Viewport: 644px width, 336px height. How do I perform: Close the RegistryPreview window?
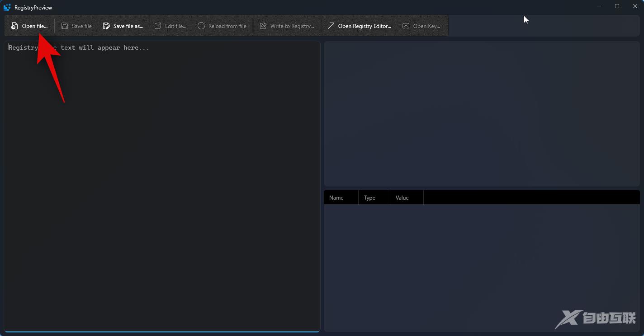[x=635, y=6]
